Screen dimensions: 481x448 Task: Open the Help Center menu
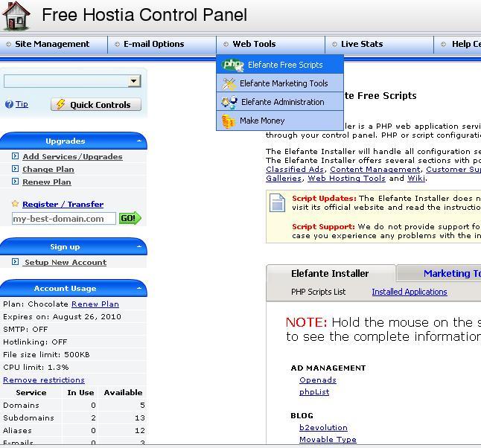pos(457,44)
